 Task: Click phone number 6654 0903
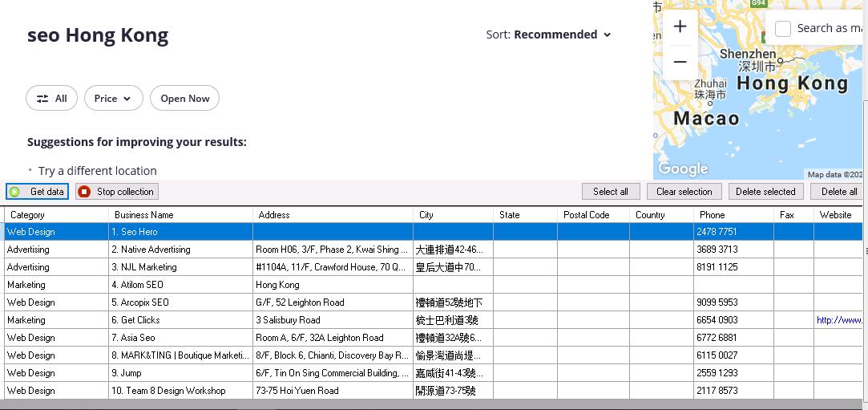(x=717, y=320)
